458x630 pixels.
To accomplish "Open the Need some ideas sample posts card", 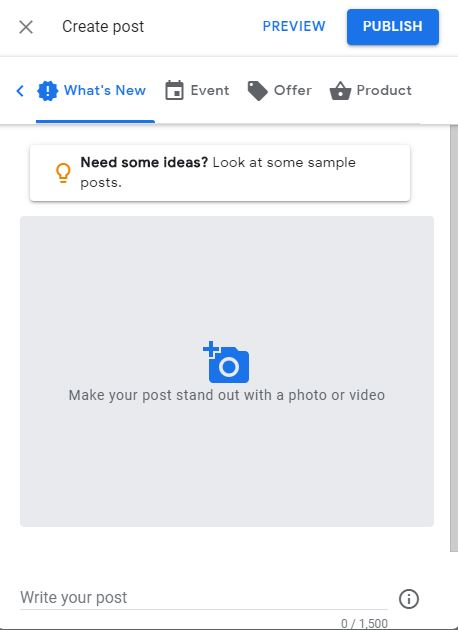I will [220, 173].
